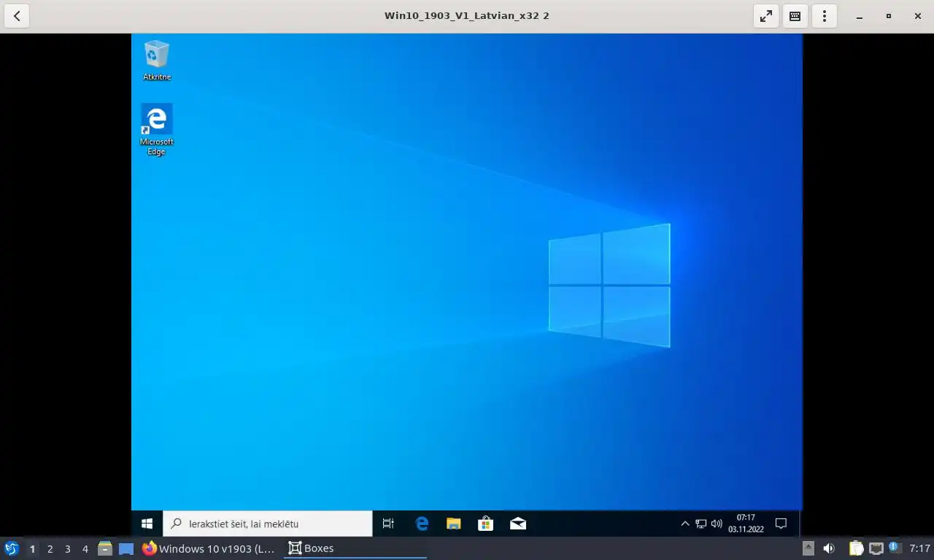Open Windows clock showing 03.11.2022

click(746, 524)
